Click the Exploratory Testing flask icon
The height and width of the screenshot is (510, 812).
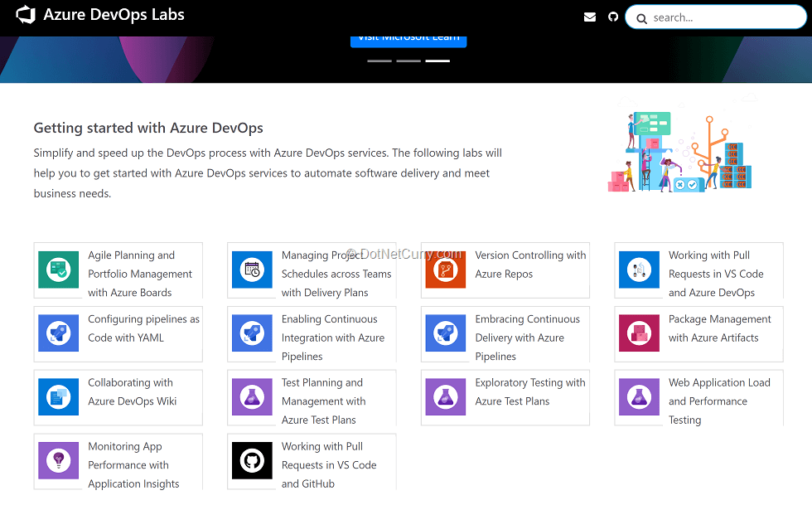point(446,396)
